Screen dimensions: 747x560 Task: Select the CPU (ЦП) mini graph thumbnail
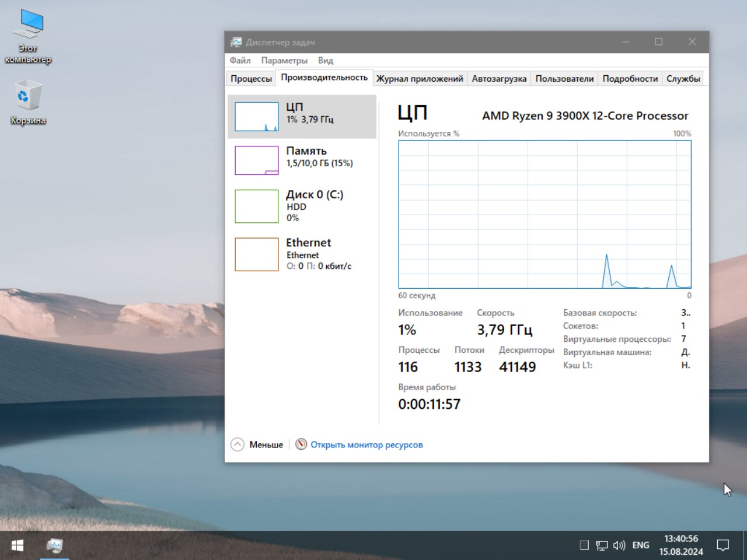click(x=256, y=117)
